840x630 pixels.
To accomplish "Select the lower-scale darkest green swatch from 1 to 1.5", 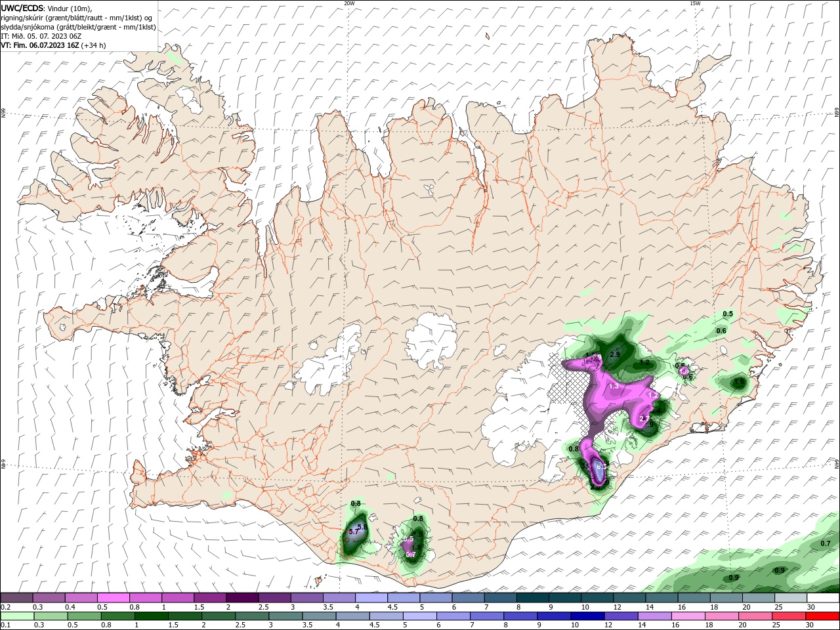I will pos(152,616).
